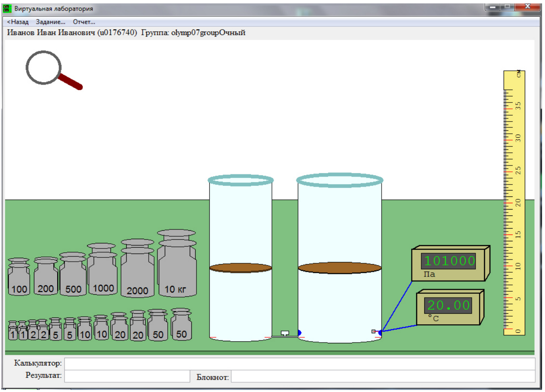
Task: Grab the 500 gram weight
Action: [73, 274]
